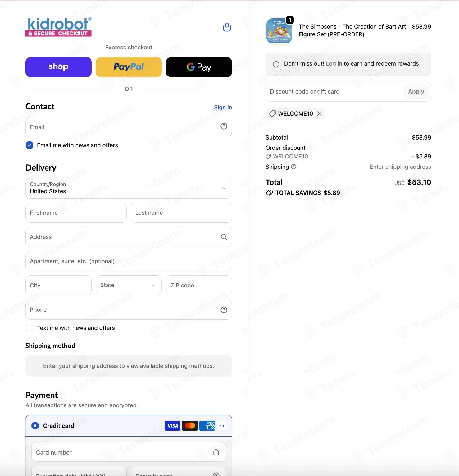Check out using Google Pay
Viewport: 459px width, 476px height.
[x=199, y=67]
